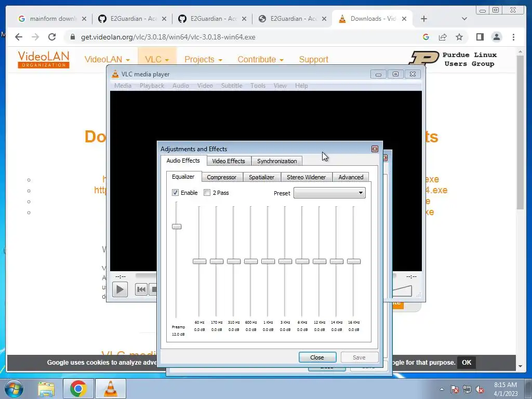532x399 pixels.
Task: Click the 310 Hz band slider handle
Action: point(234,261)
